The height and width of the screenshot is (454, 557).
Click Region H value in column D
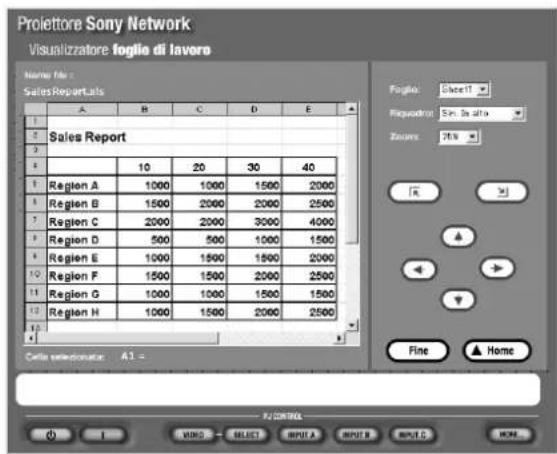[254, 312]
